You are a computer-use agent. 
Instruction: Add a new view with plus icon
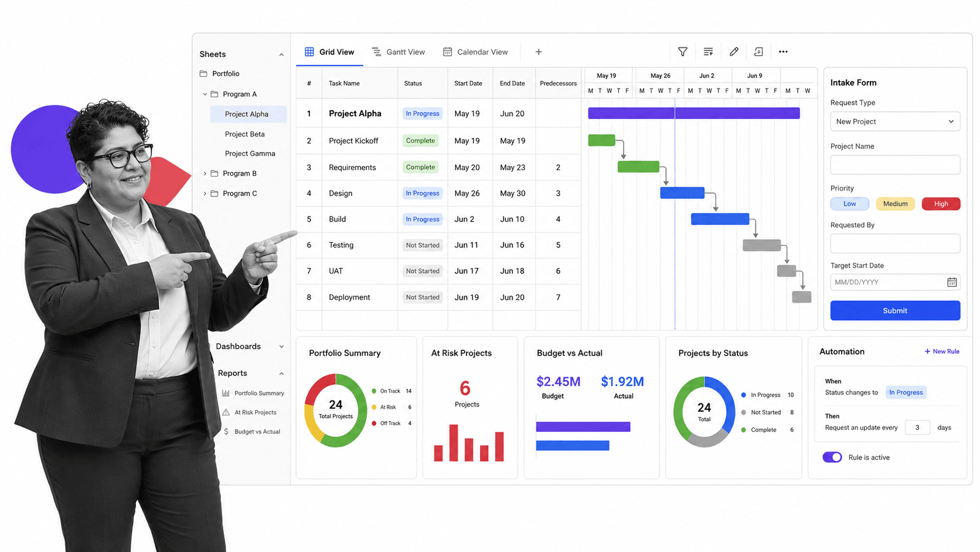[x=539, y=52]
